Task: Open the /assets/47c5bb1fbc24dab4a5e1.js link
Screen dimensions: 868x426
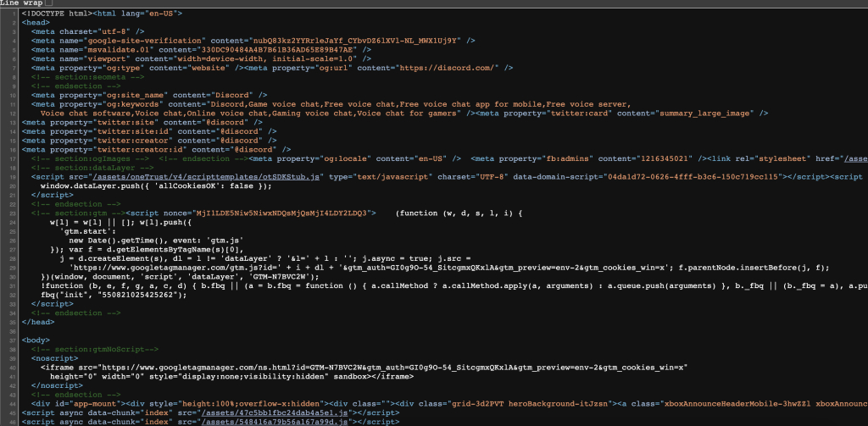Action: point(276,412)
